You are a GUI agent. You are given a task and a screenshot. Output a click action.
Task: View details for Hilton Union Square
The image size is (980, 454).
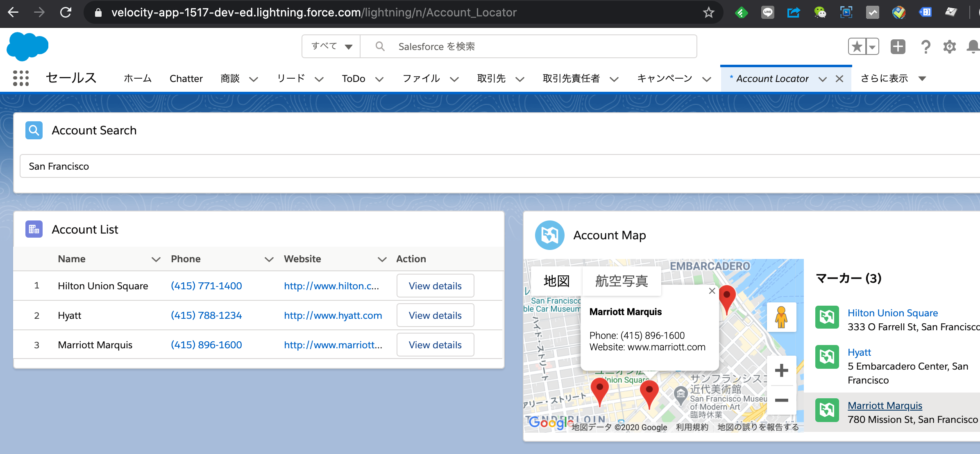pos(435,286)
